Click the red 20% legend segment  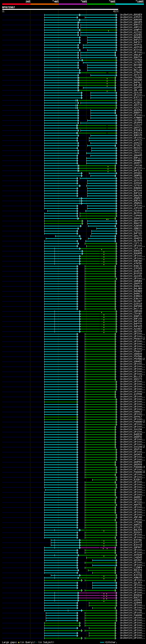tap(16, 4)
